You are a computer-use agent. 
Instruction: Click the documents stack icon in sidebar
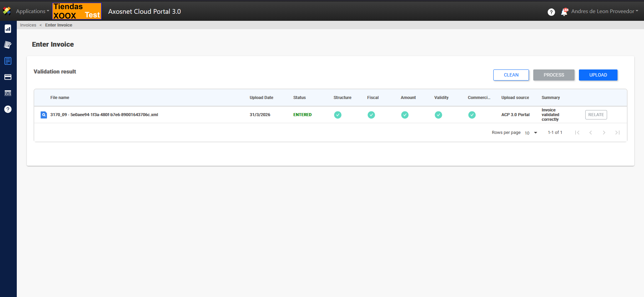point(8,45)
